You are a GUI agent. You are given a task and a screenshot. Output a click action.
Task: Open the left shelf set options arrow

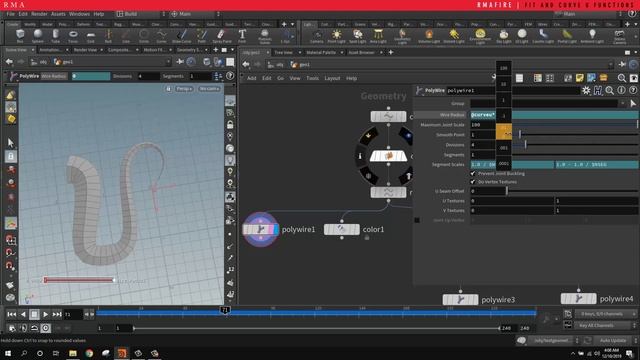click(x=292, y=24)
